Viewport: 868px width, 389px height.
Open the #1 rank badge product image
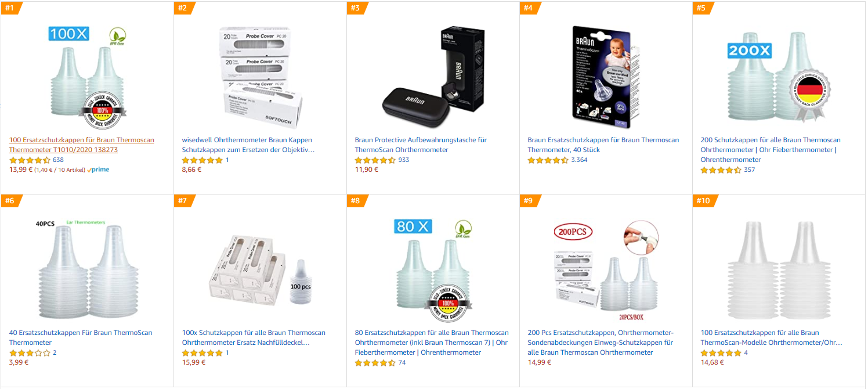click(x=87, y=77)
